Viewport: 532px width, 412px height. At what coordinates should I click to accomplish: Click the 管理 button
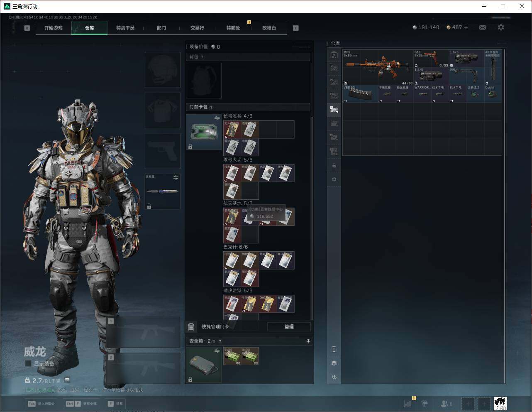[289, 327]
